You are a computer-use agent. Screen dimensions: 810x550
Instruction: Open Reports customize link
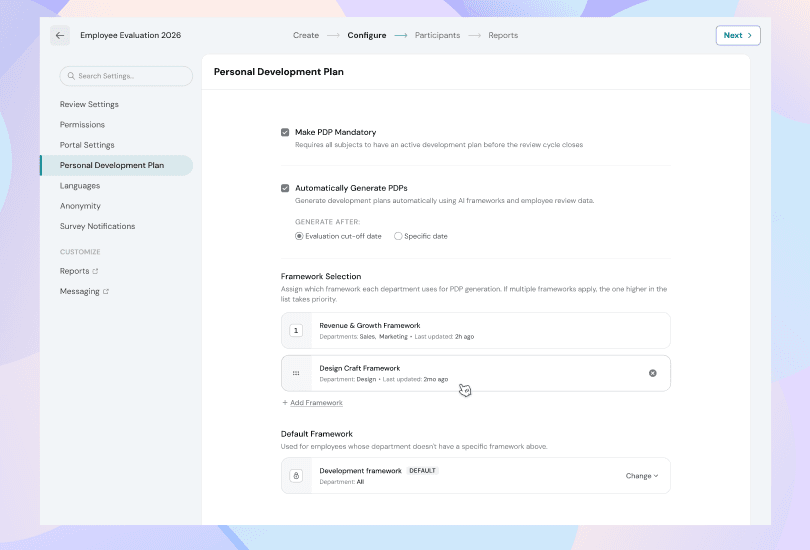(x=74, y=271)
